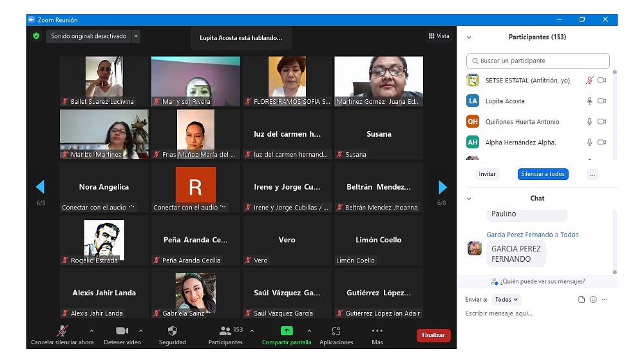Click the red Finalizar button

433,335
